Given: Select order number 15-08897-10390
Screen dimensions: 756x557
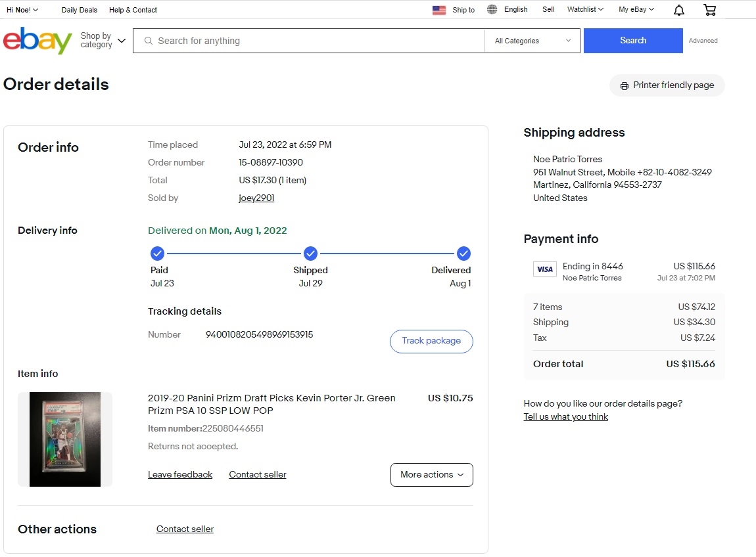Looking at the screenshot, I should point(271,162).
